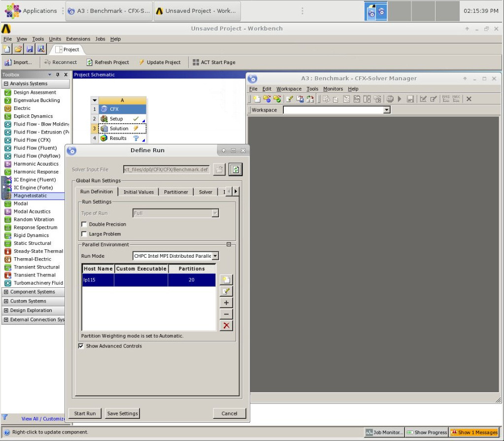Click the Start Run button
This screenshot has width=504, height=441.
coord(85,413)
